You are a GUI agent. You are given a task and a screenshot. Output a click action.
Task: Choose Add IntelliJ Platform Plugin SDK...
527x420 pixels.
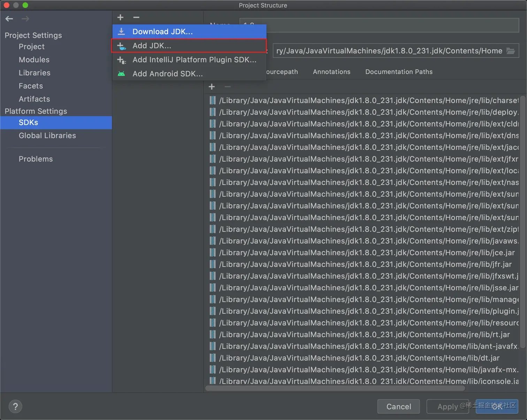189,60
